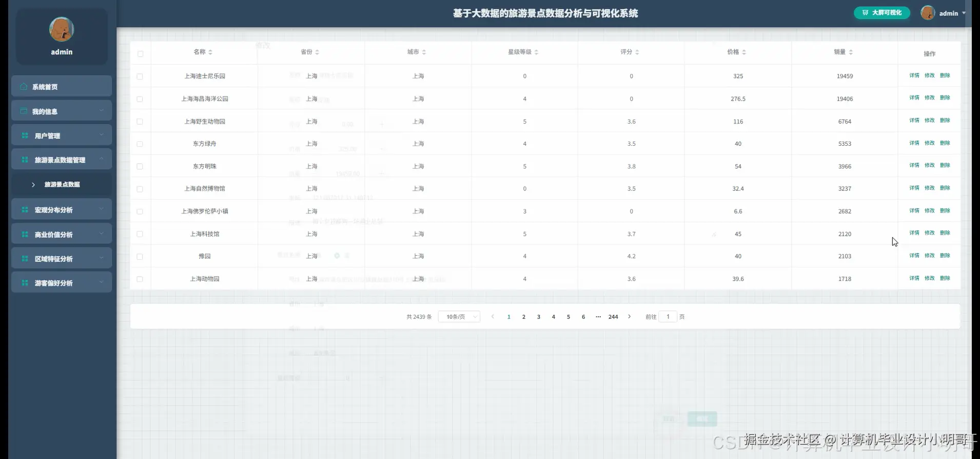
Task: Open 10条/页 page size dropdown
Action: tap(459, 317)
